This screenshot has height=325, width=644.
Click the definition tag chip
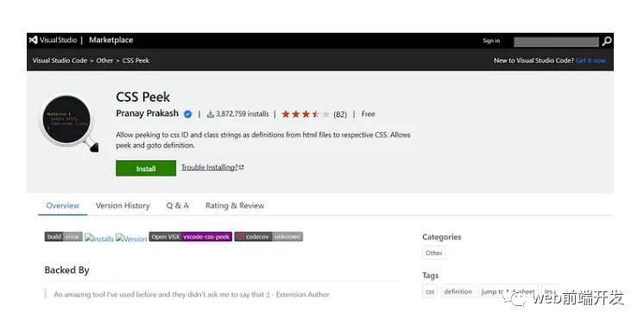(x=458, y=291)
